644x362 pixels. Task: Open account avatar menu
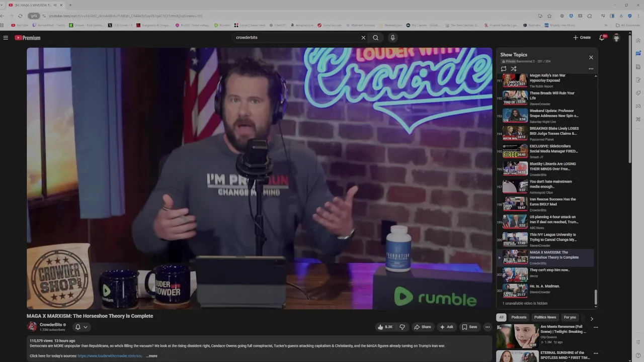[x=616, y=38]
